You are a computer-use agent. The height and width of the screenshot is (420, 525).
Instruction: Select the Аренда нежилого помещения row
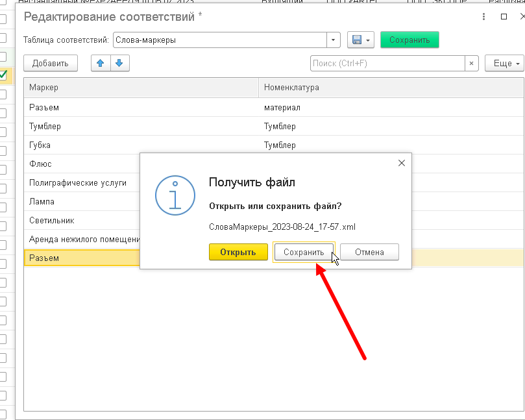pos(82,239)
